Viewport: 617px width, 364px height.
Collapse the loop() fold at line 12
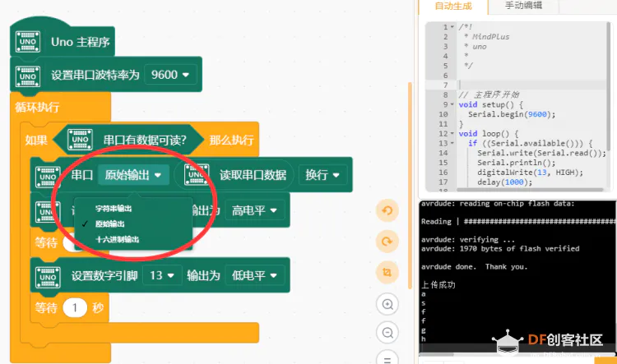[x=452, y=134]
